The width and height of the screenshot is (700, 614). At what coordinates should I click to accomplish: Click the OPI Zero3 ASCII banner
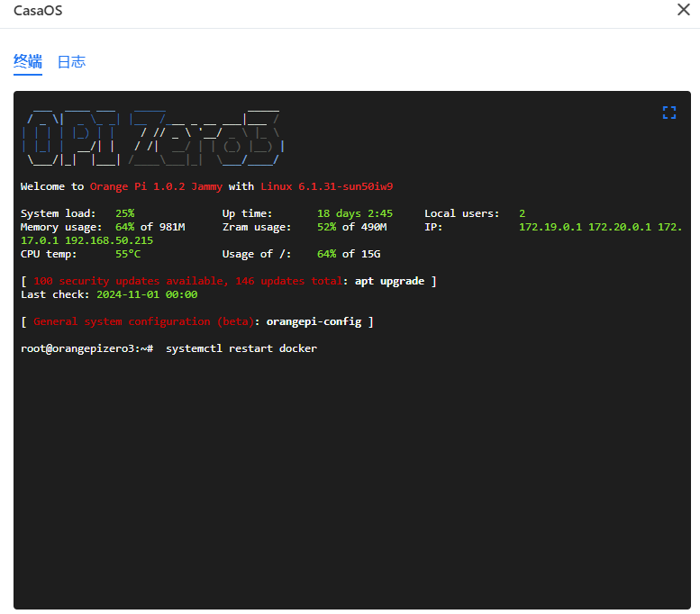pyautogui.click(x=153, y=138)
